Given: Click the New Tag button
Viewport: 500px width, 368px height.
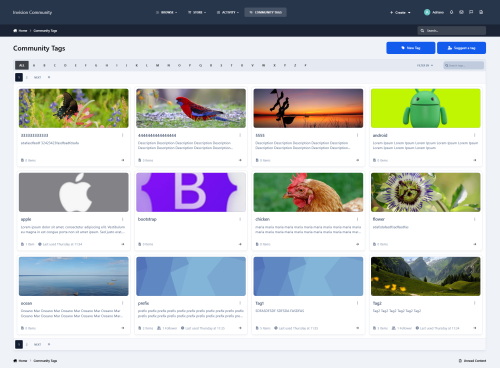Looking at the screenshot, I should pos(411,48).
